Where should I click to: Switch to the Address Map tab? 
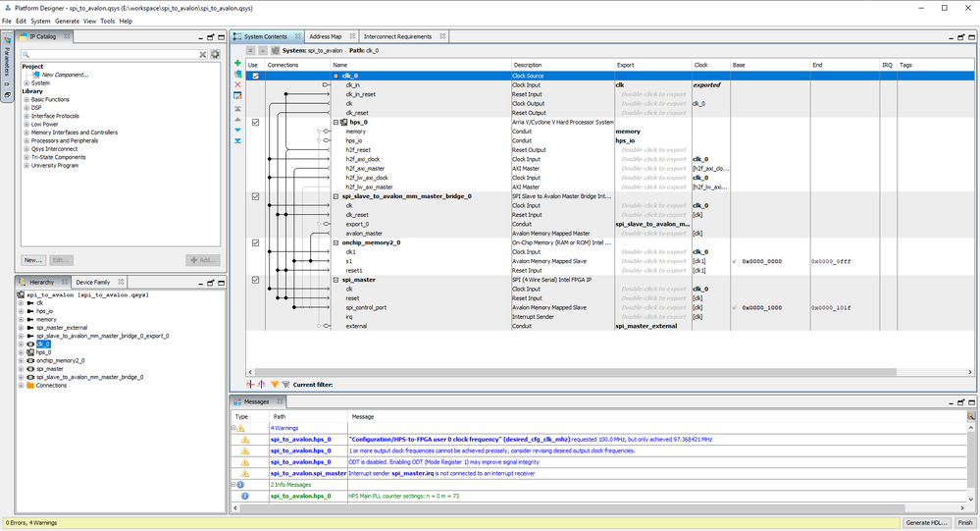click(326, 36)
